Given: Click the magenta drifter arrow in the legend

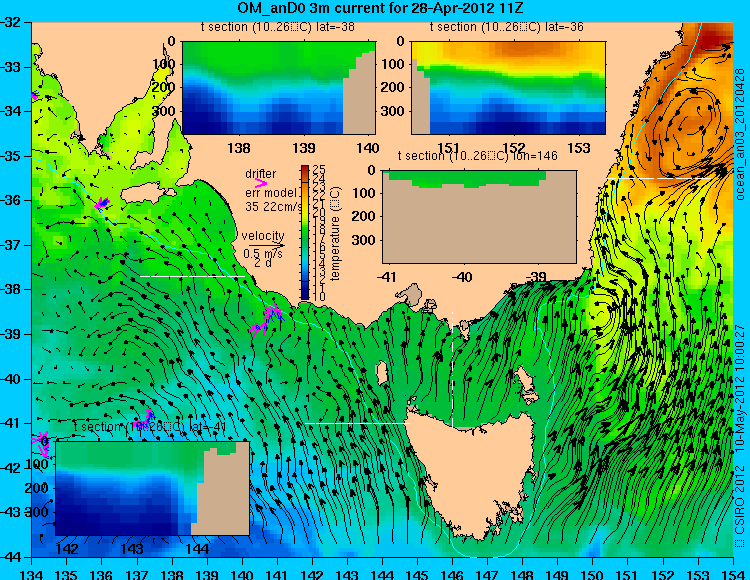Looking at the screenshot, I should coord(261,183).
